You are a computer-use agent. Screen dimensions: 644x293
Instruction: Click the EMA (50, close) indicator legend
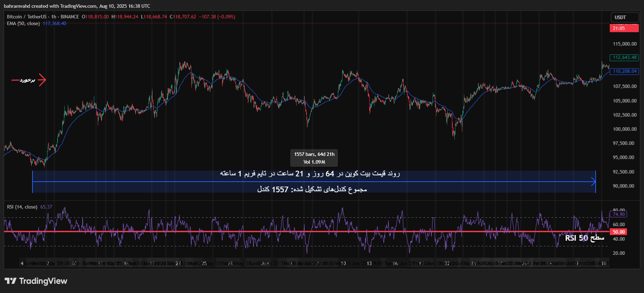point(23,24)
